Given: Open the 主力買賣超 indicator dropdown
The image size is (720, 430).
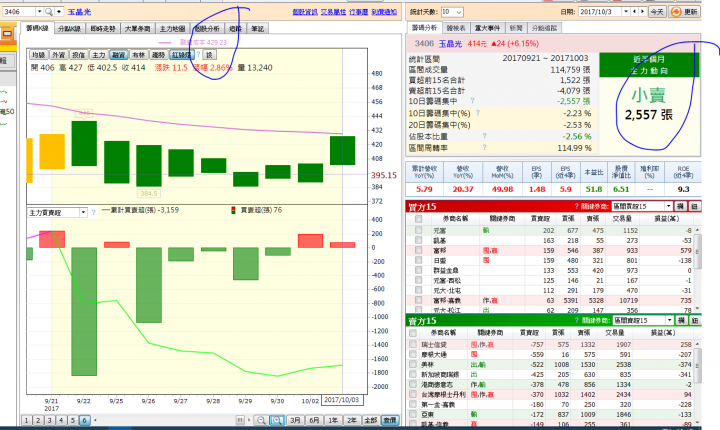Looking at the screenshot, I should (x=83, y=213).
